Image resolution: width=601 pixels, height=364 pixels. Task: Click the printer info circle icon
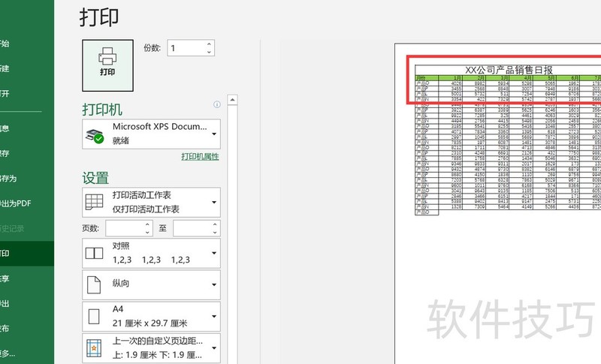click(x=217, y=104)
